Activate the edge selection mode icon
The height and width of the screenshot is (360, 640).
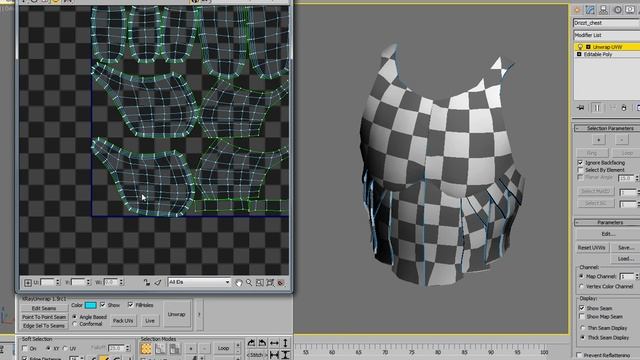[160, 348]
